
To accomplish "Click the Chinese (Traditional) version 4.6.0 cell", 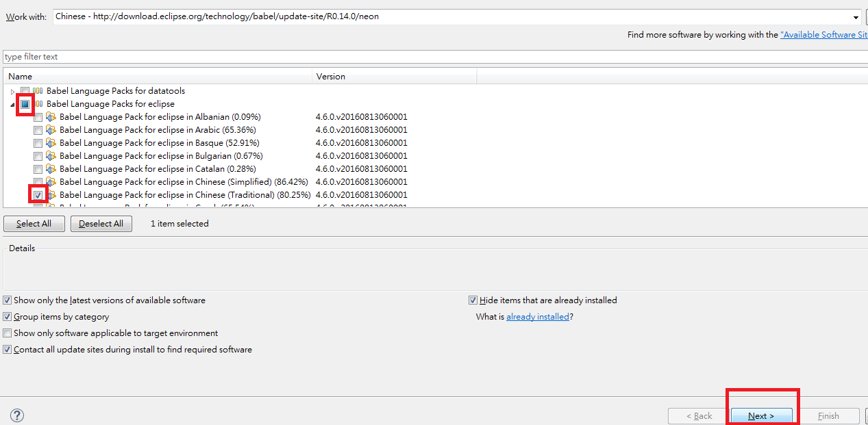I will click(362, 195).
